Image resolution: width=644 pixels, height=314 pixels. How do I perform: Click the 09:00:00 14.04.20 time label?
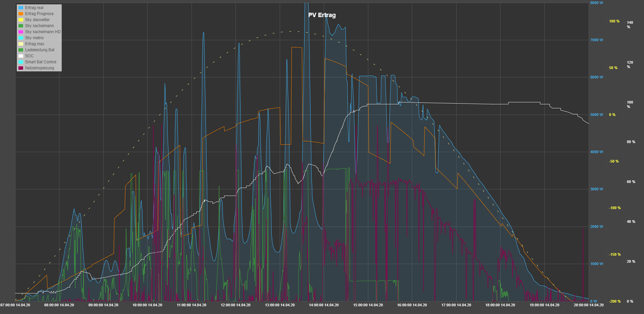click(x=103, y=305)
